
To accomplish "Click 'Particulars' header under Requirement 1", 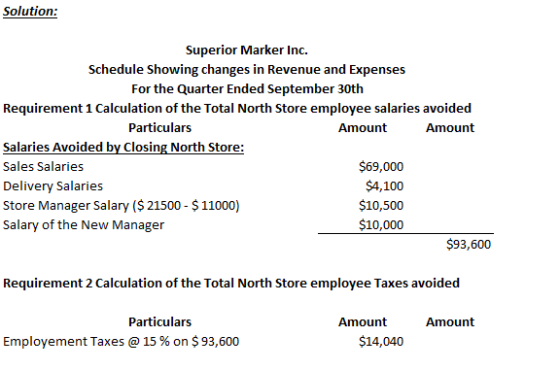I will coord(160,128).
